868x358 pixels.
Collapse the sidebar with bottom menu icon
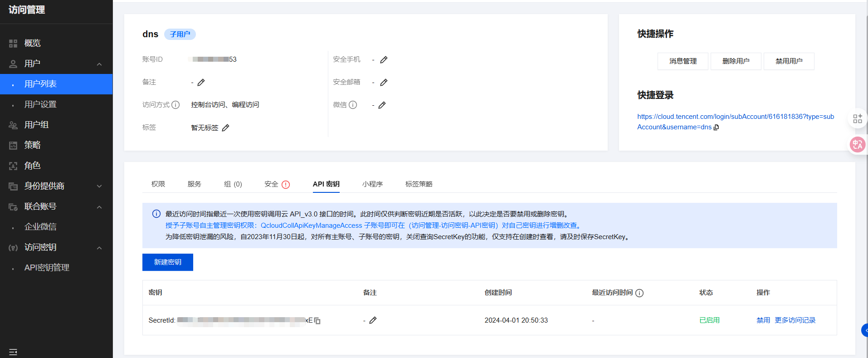pos(13,352)
